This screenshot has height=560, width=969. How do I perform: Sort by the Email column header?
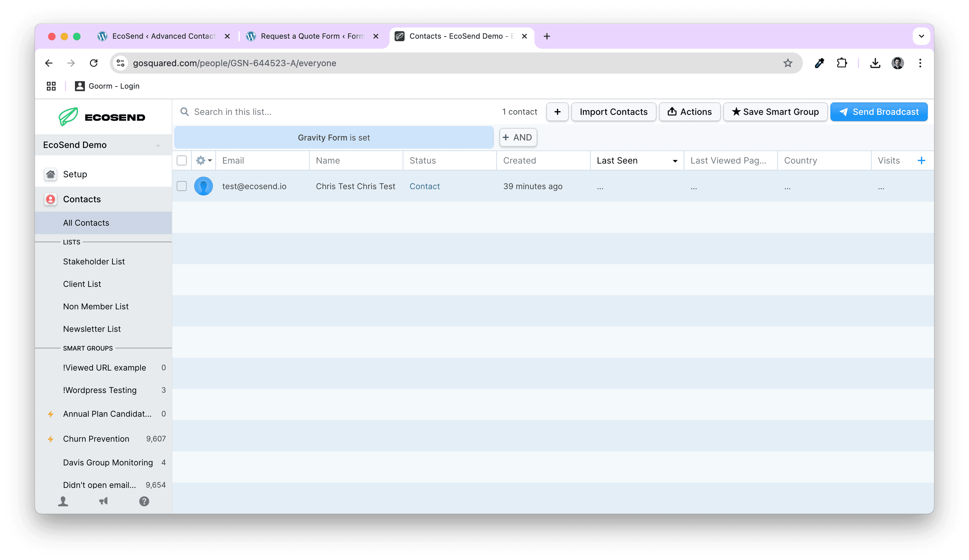tap(263, 160)
